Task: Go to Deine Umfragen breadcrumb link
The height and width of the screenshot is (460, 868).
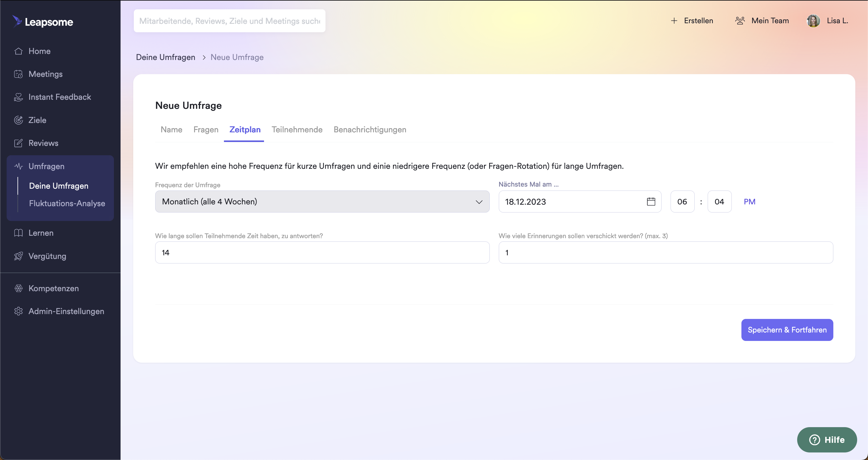Action: (x=165, y=57)
